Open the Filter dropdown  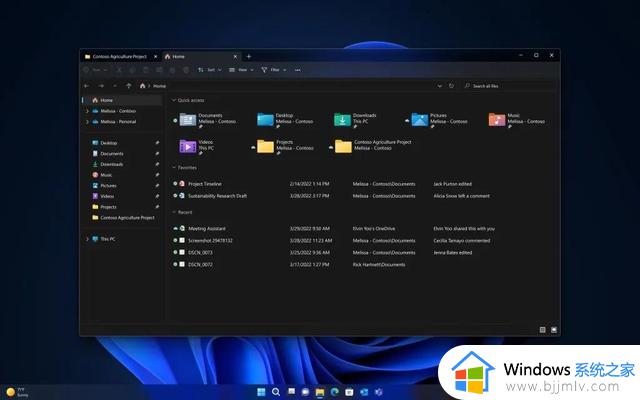pyautogui.click(x=273, y=70)
